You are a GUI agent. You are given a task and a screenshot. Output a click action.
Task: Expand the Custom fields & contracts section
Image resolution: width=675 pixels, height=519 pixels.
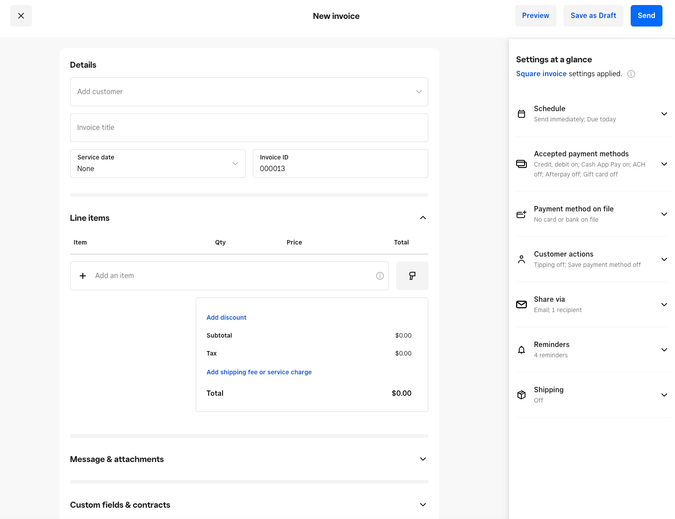pyautogui.click(x=422, y=505)
